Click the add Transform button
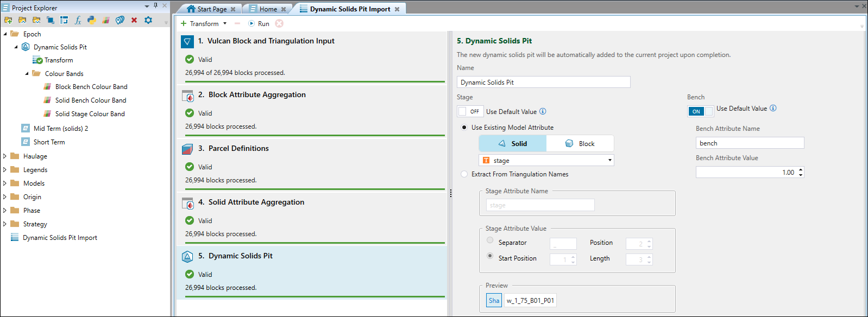This screenshot has width=868, height=317. [x=199, y=23]
